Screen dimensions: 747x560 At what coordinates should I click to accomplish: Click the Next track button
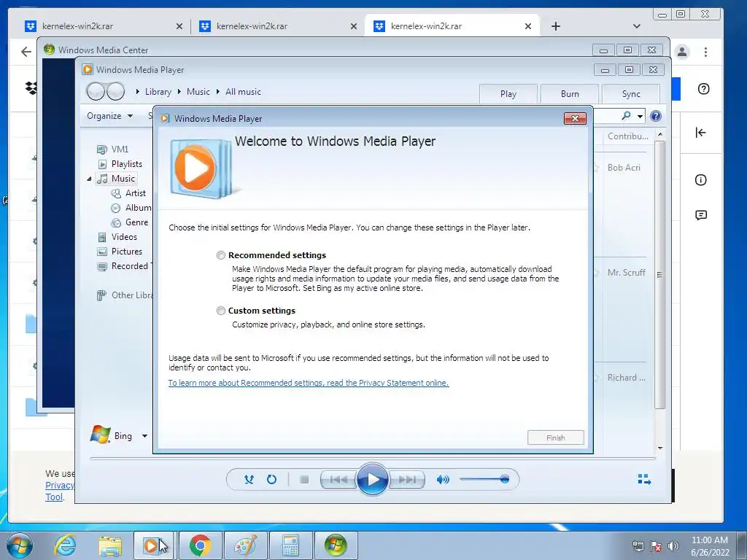[x=406, y=480]
